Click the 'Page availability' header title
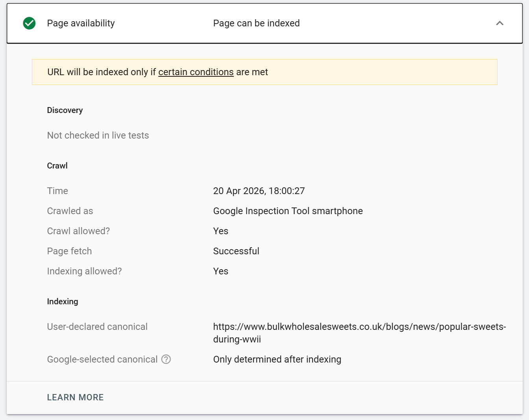 click(x=81, y=23)
